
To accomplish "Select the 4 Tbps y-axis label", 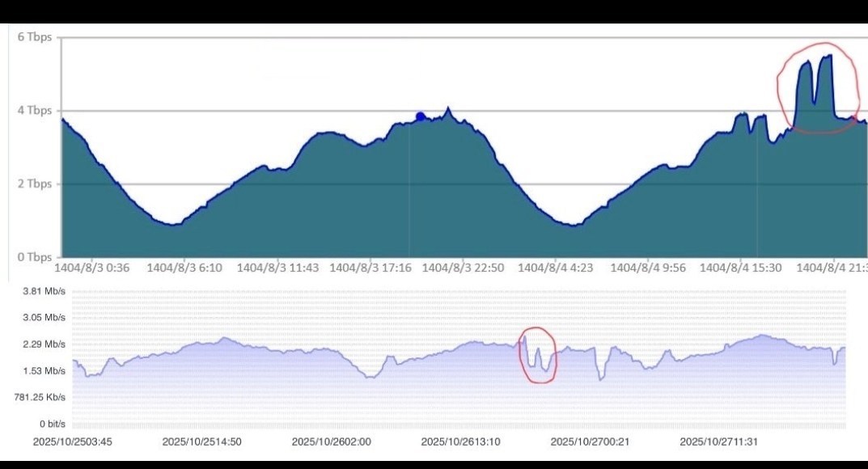I will pos(35,111).
